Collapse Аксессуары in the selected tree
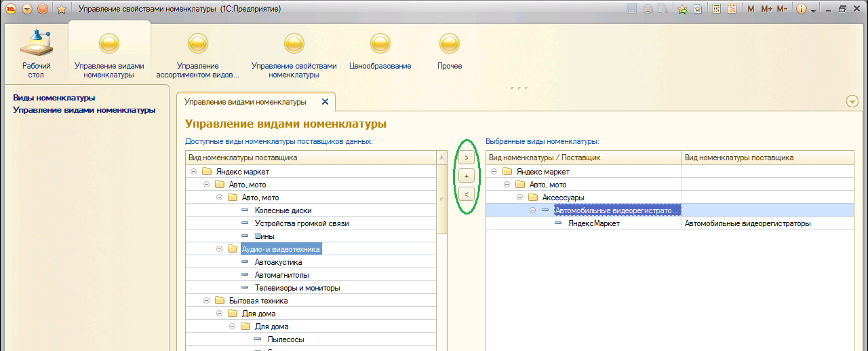 pos(519,198)
